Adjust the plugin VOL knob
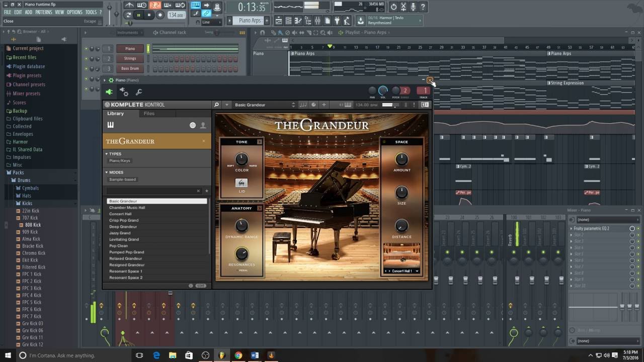 [x=383, y=90]
